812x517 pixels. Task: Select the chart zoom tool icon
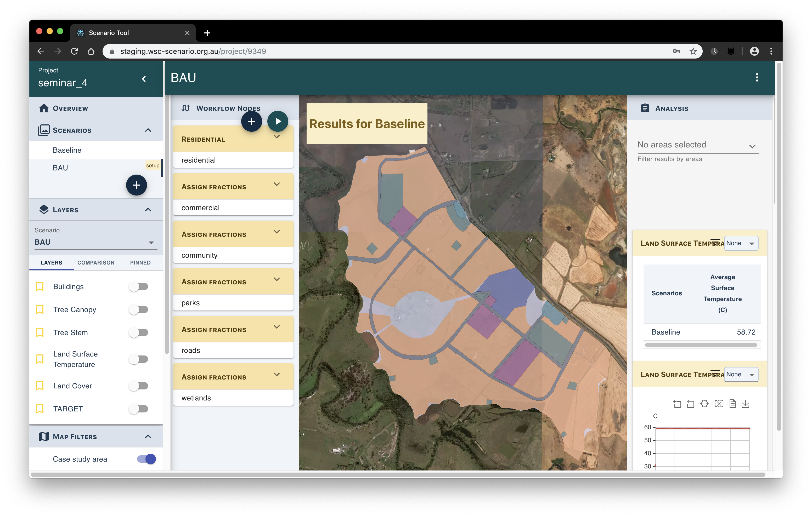677,404
